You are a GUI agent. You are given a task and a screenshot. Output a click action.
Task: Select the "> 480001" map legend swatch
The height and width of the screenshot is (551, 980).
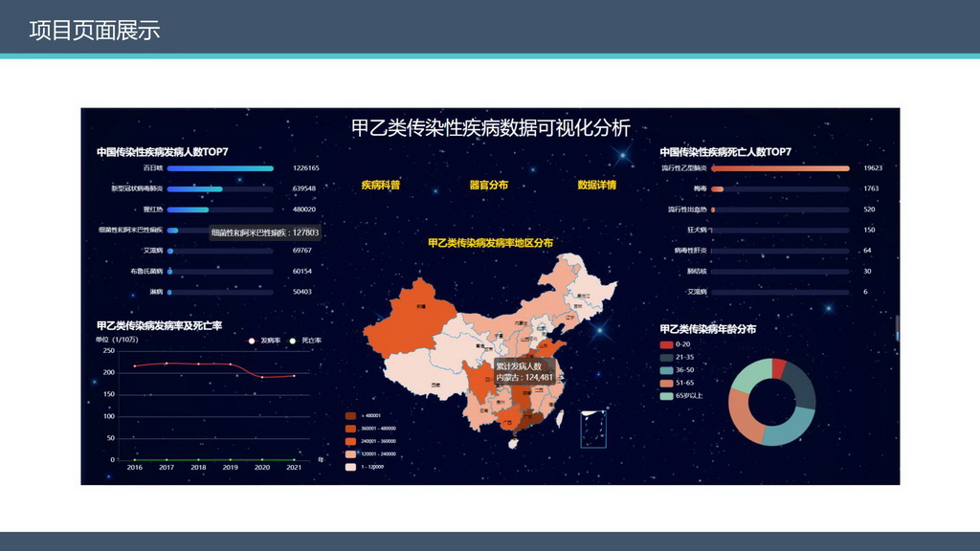350,415
